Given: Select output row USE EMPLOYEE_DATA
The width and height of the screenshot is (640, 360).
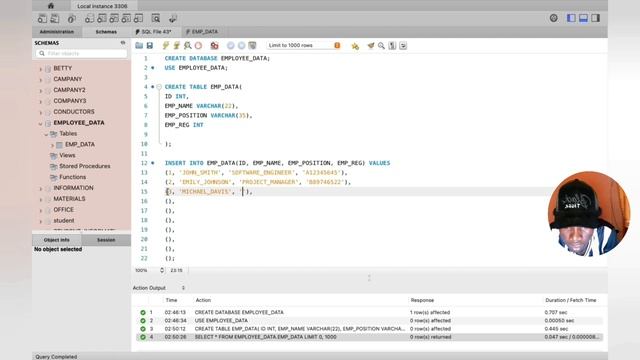Looking at the screenshot, I should point(369,320).
